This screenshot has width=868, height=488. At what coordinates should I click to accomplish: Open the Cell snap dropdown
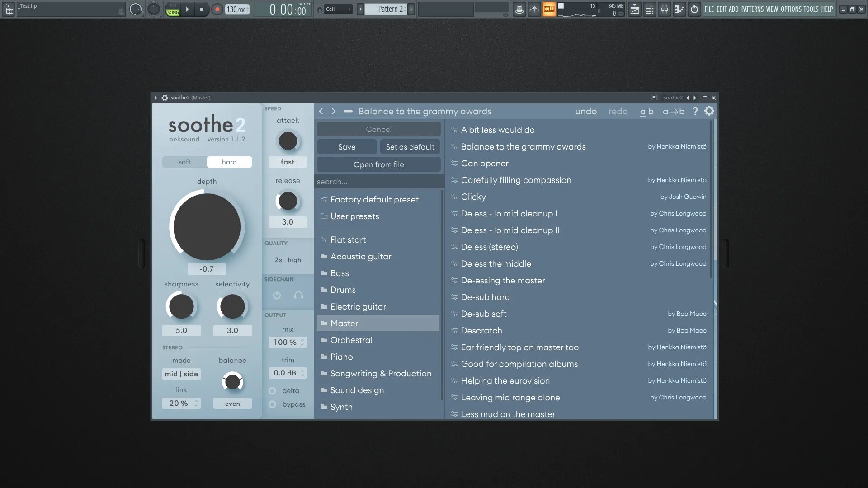click(x=338, y=9)
